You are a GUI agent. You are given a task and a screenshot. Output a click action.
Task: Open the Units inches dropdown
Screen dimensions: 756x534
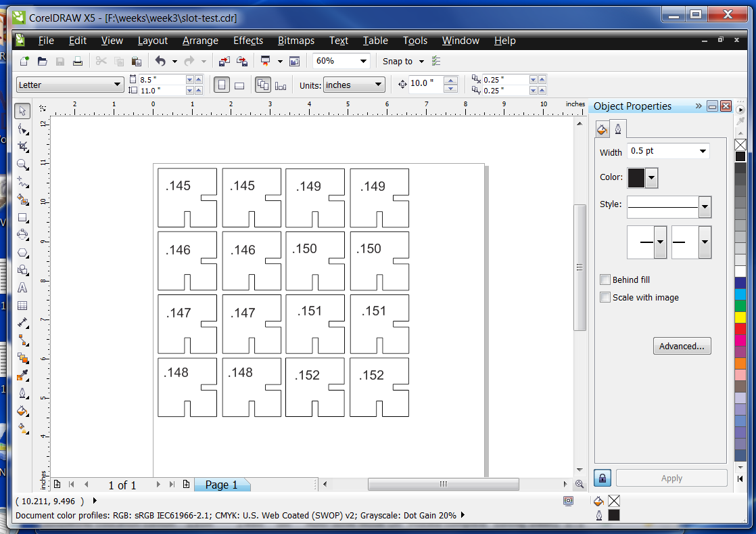tap(378, 85)
